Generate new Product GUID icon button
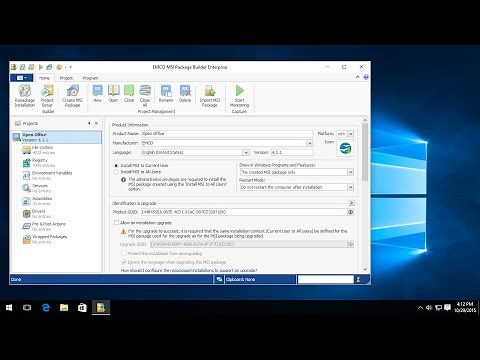The image size is (480, 360). 350,212
